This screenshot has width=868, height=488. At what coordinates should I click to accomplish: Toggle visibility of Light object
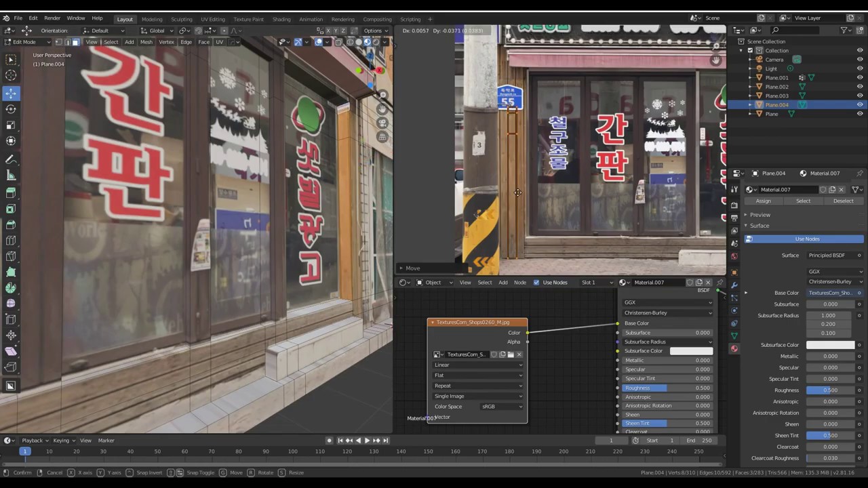(x=860, y=68)
